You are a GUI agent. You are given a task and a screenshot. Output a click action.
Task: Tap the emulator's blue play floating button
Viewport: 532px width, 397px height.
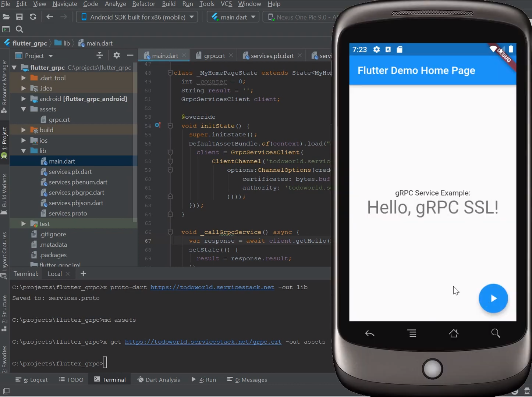[493, 298]
